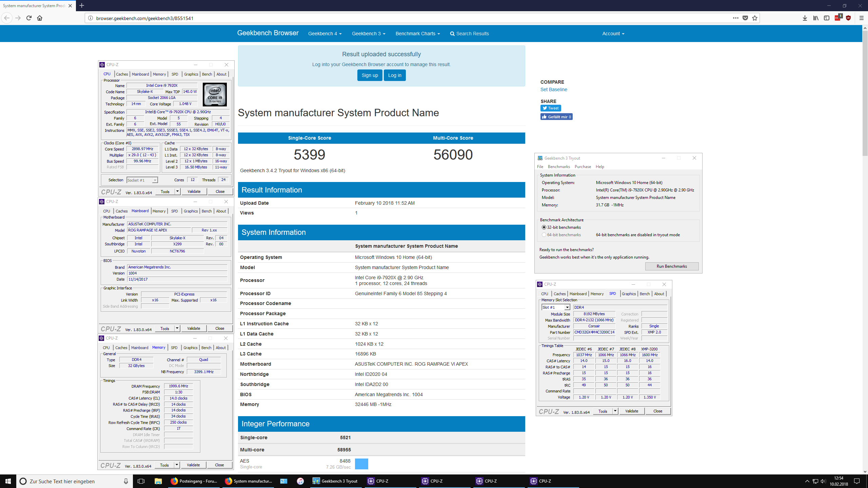The width and height of the screenshot is (868, 488).
Task: Click the Log in button
Action: (x=395, y=75)
